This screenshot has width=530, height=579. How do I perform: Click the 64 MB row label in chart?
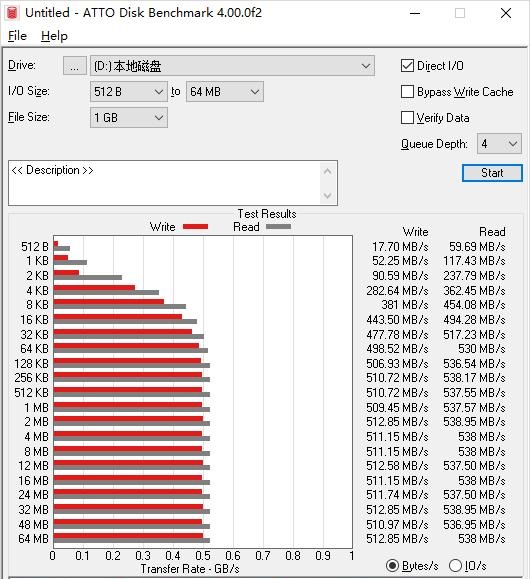pyautogui.click(x=34, y=539)
